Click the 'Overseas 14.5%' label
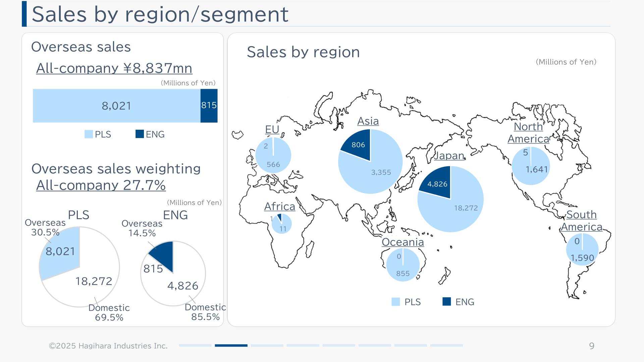Image resolution: width=644 pixels, height=362 pixels. (142, 228)
